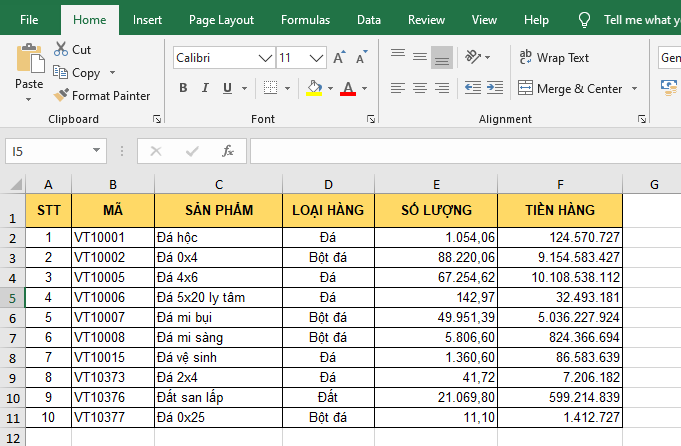The height and width of the screenshot is (446, 681).
Task: Open the Merge & Center dropdown arrow
Action: click(x=632, y=88)
